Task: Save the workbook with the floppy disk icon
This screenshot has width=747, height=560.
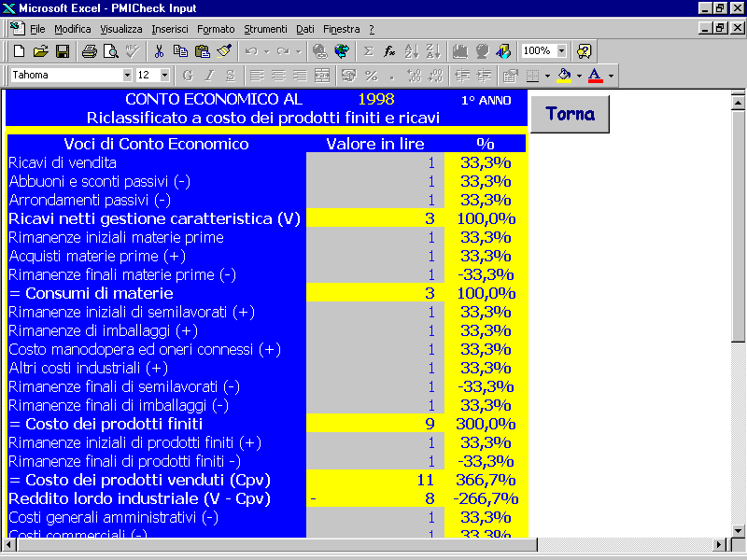Action: tap(63, 51)
